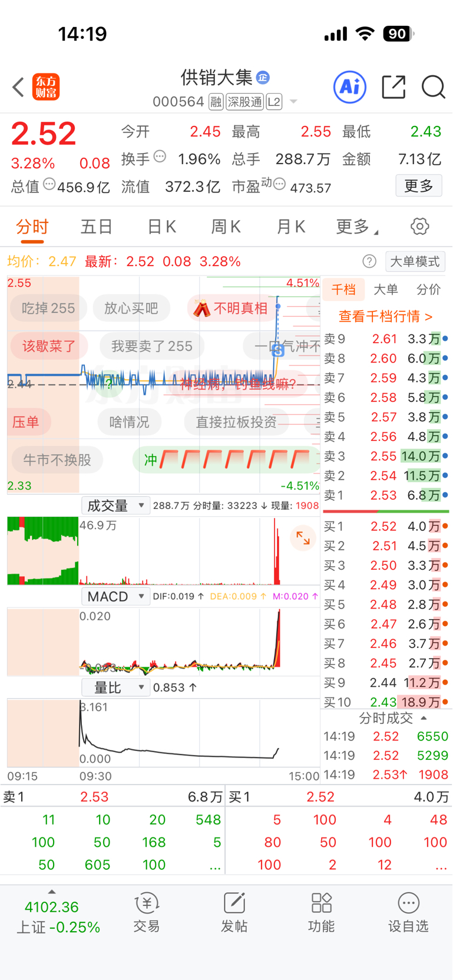Tap the 啥情况 comment bubble
This screenshot has height=980, width=453.
click(129, 422)
